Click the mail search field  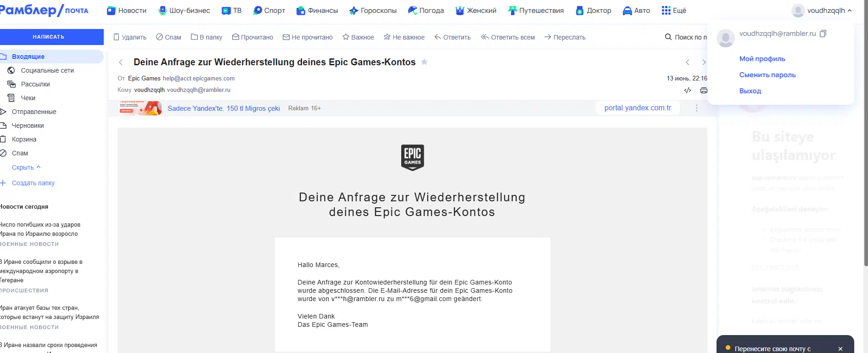(x=686, y=37)
